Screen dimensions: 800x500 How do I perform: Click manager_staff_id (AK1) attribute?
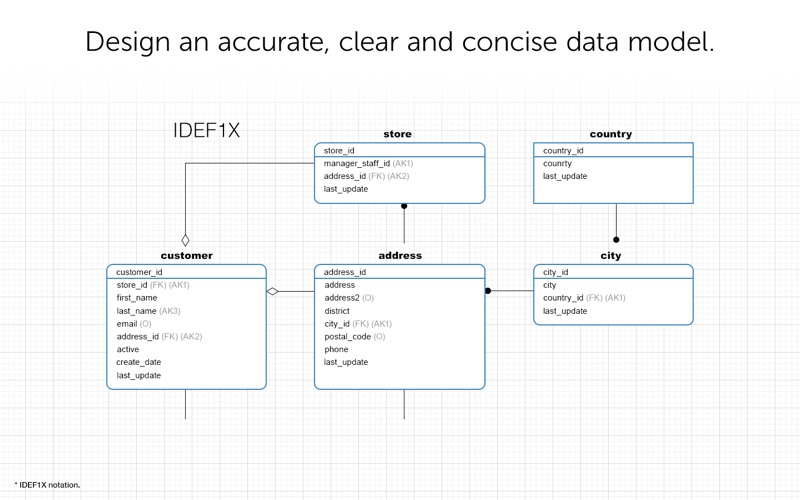pyautogui.click(x=368, y=163)
